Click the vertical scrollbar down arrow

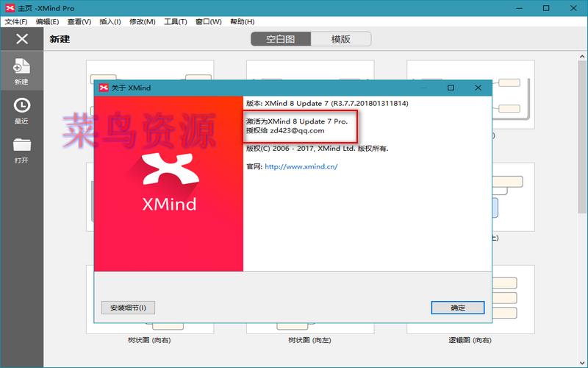click(x=582, y=362)
